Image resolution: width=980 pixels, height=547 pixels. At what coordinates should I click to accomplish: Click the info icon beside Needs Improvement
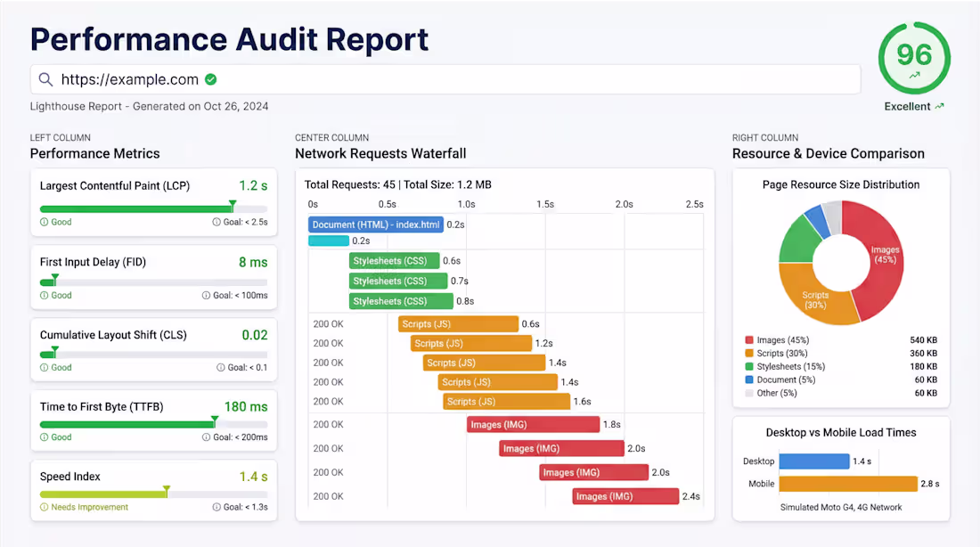44,507
